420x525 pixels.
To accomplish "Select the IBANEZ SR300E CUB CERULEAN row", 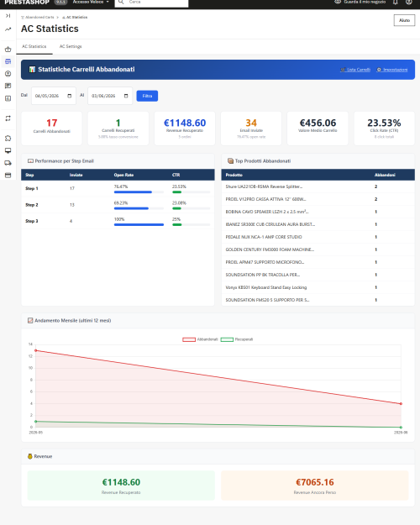I will point(318,224).
